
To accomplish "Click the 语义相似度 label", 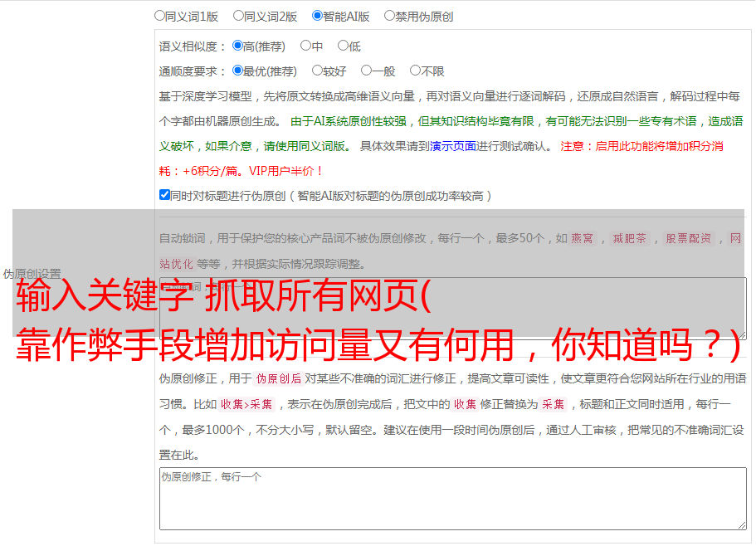I will [x=192, y=46].
